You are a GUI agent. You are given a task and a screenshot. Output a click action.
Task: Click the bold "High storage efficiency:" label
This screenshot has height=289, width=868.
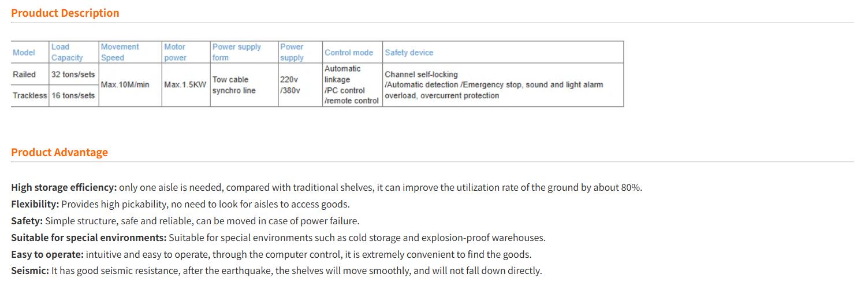(x=64, y=187)
